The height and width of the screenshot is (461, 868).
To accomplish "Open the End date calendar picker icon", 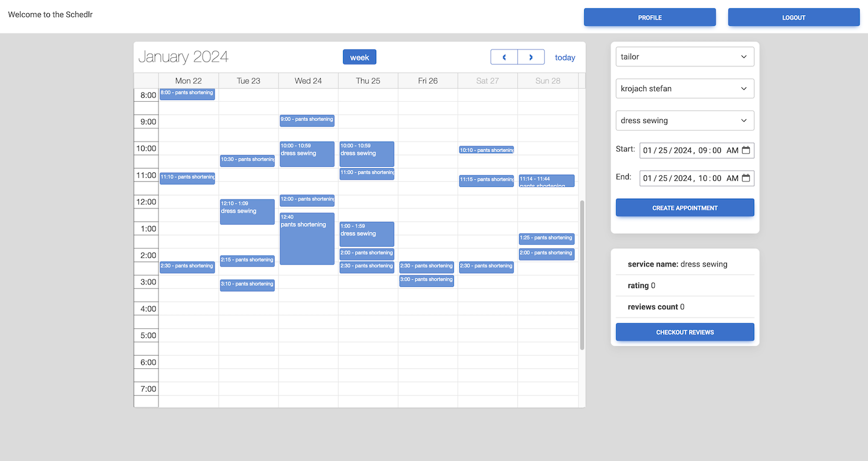I will 746,178.
